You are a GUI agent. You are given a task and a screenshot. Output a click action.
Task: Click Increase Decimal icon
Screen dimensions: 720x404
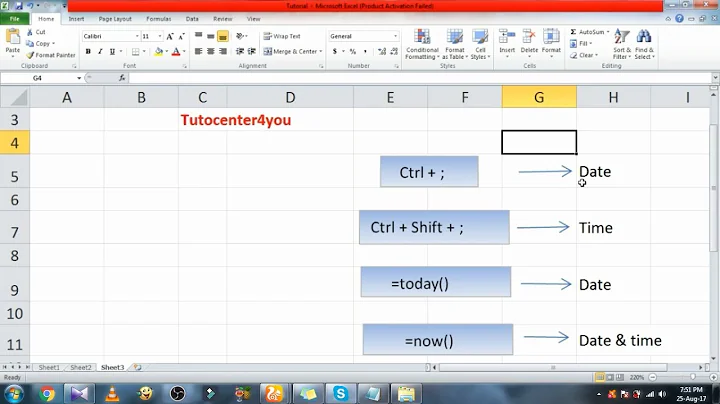(x=382, y=51)
